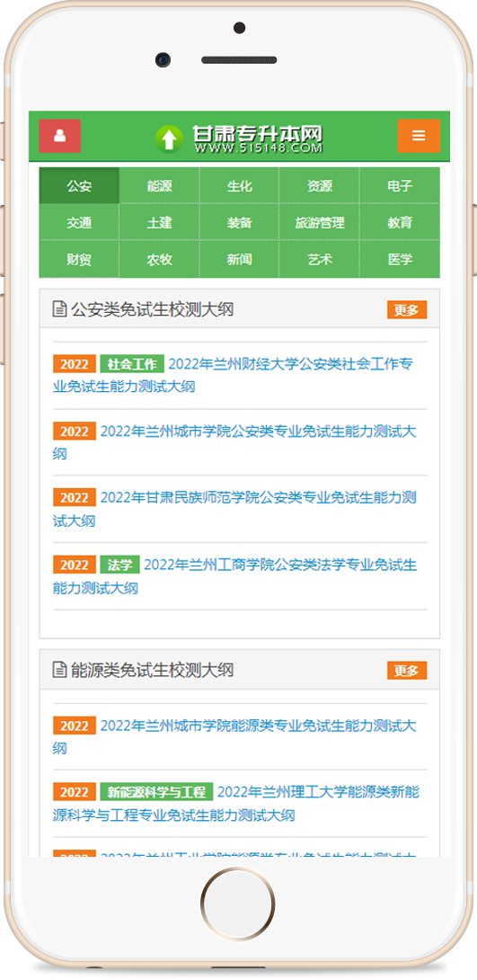Select the 公安 category tab
The image size is (477, 980).
[79, 185]
